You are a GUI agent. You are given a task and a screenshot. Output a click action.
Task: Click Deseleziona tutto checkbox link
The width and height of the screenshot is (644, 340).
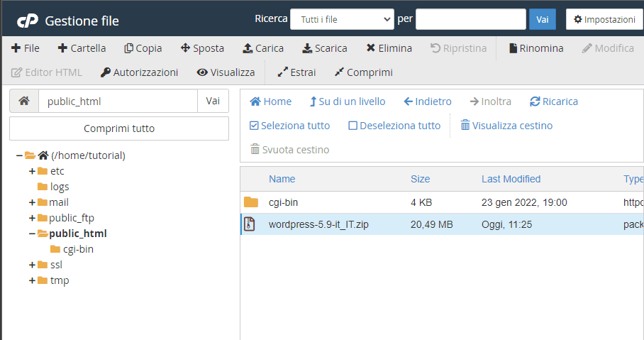[394, 126]
